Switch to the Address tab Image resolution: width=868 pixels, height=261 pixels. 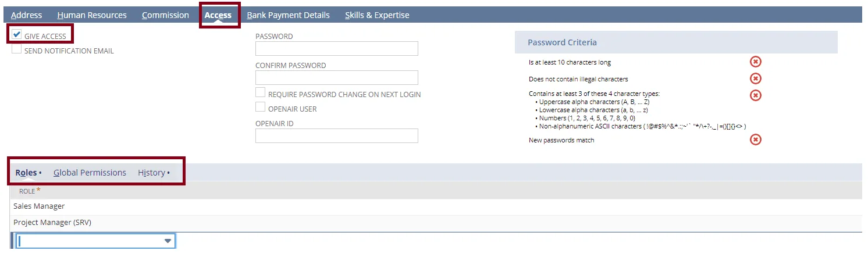tap(26, 15)
